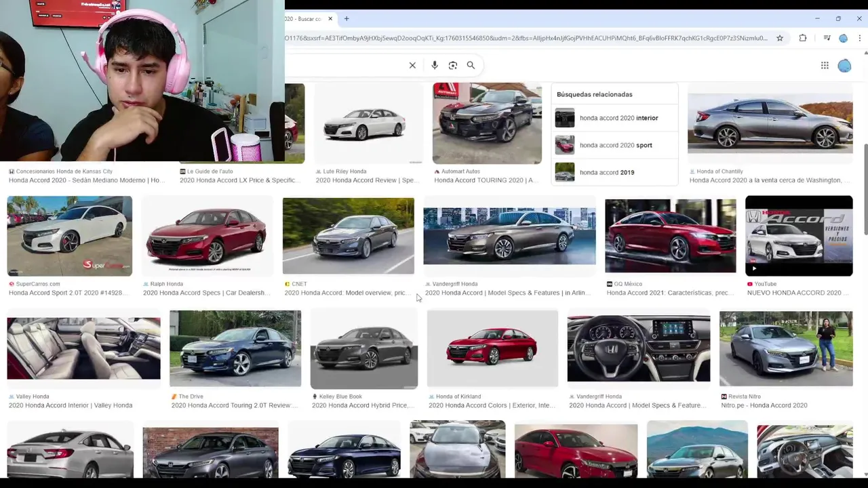Screen dimensions: 868x488
Task: Open the Automart Autos black Accord image
Action: click(x=487, y=123)
